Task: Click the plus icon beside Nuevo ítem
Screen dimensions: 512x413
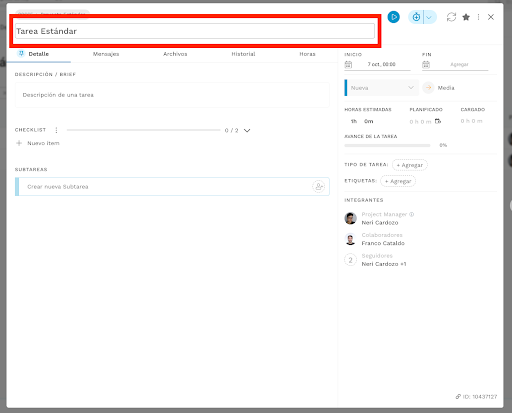Action: coord(19,143)
